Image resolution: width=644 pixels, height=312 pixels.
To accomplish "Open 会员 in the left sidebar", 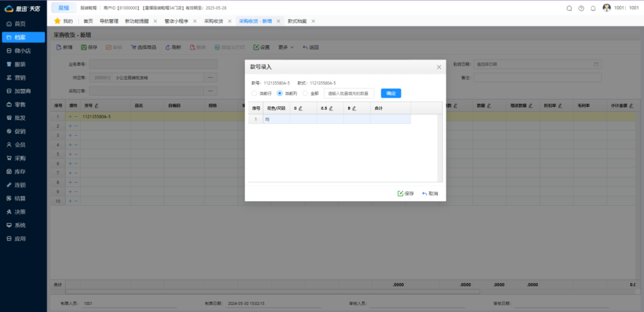I will (20, 144).
